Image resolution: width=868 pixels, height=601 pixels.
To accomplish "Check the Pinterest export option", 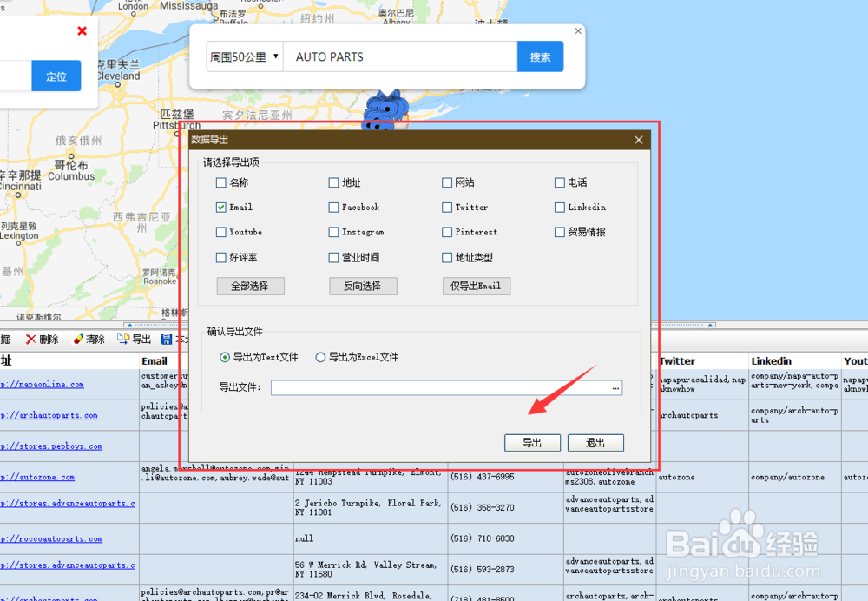I will click(447, 232).
